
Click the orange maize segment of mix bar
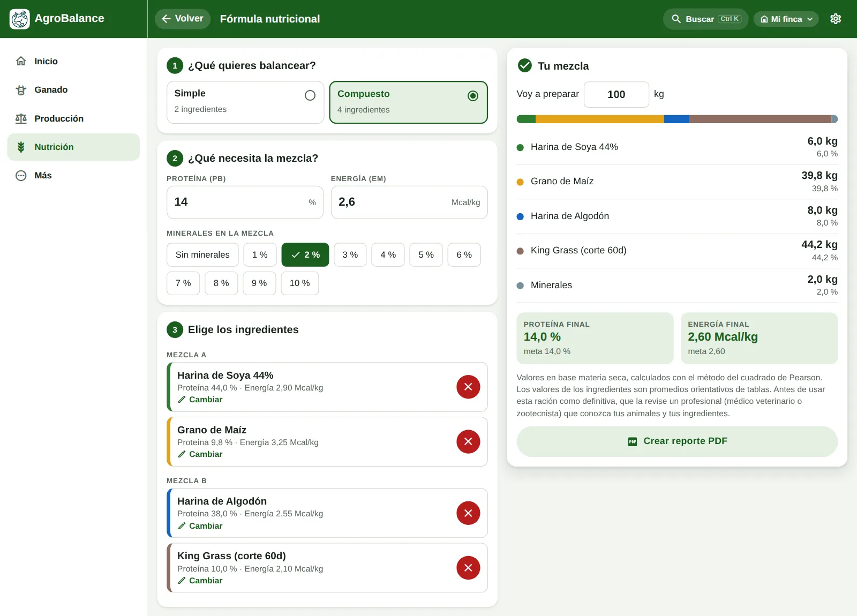(x=600, y=119)
